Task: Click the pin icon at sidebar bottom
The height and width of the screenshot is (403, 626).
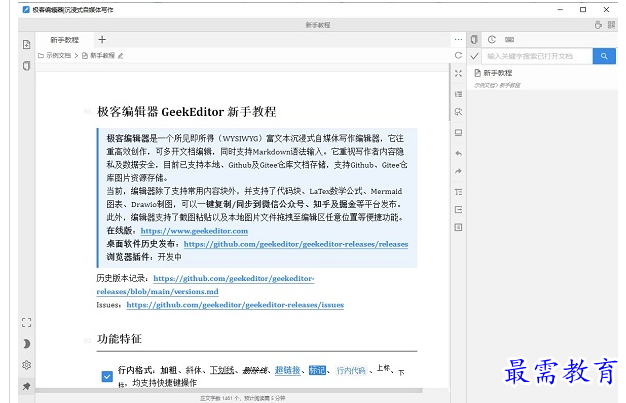Action: tap(26, 386)
